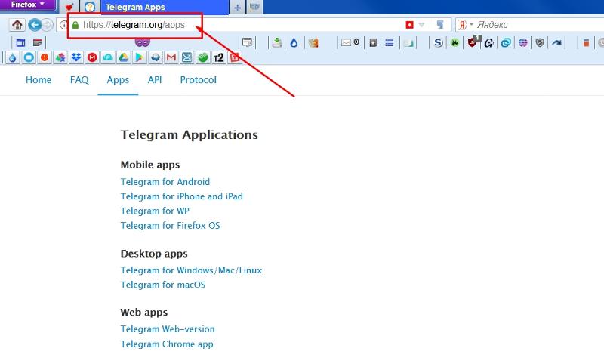Image resolution: width=604 pixels, height=364 pixels.
Task: Open the Protocol navigation link
Action: (x=199, y=80)
